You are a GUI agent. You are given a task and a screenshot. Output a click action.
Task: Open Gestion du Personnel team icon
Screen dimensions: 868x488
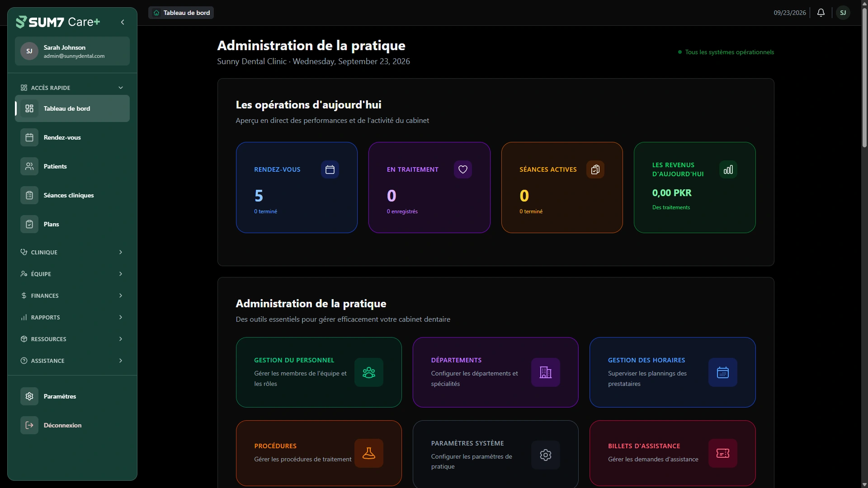point(369,372)
